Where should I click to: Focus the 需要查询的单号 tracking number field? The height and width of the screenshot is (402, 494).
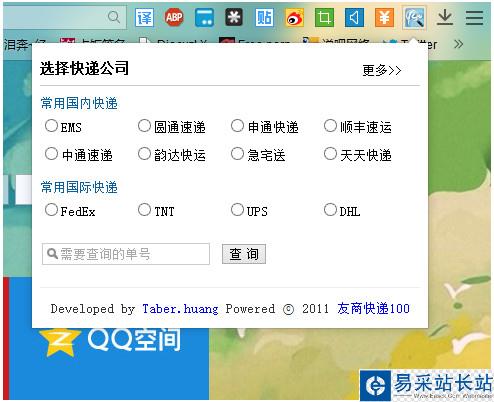(x=126, y=254)
